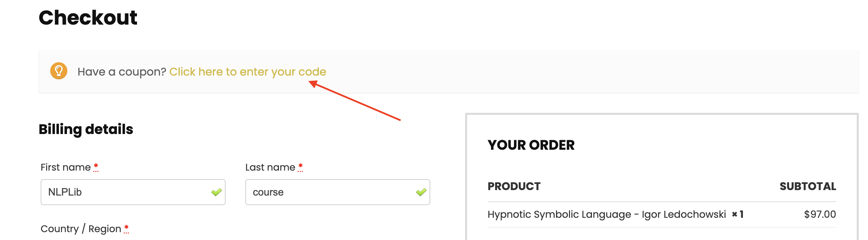Click the × 1 quantity marker

click(737, 214)
